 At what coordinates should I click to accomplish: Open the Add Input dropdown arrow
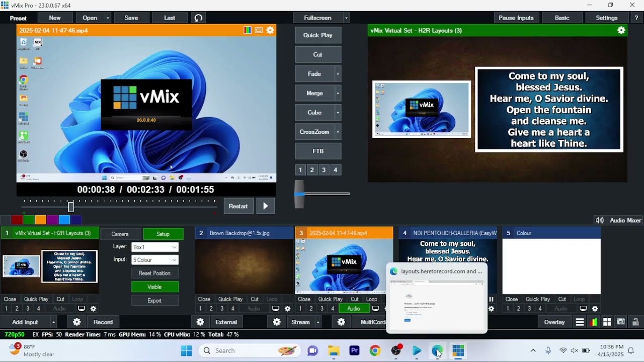click(x=53, y=322)
